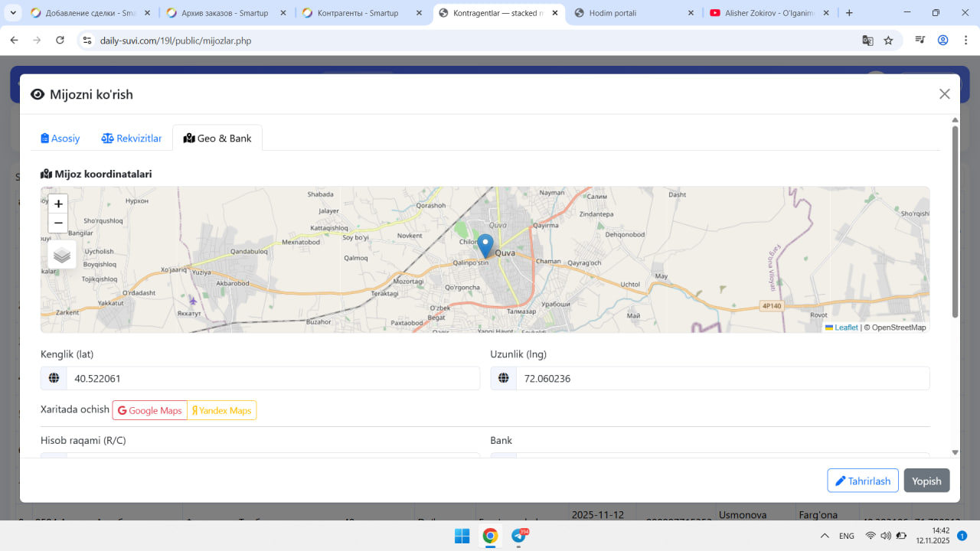Open location in Google Maps
This screenshot has width=980, height=551.
[x=150, y=411]
